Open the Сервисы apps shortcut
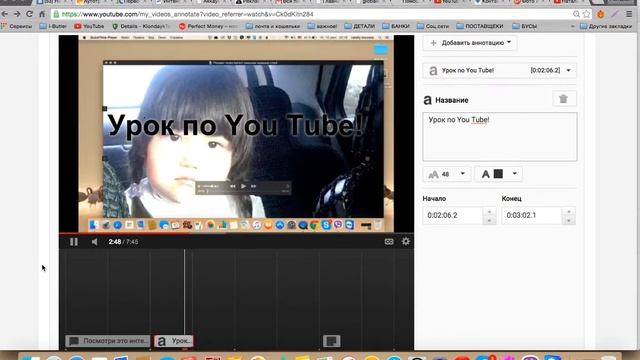 click(16, 26)
